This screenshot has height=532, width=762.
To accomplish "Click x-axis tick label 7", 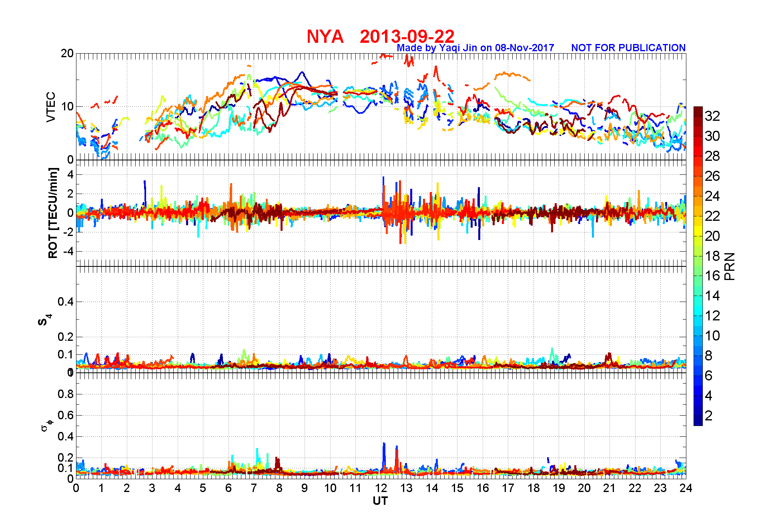I will click(254, 488).
